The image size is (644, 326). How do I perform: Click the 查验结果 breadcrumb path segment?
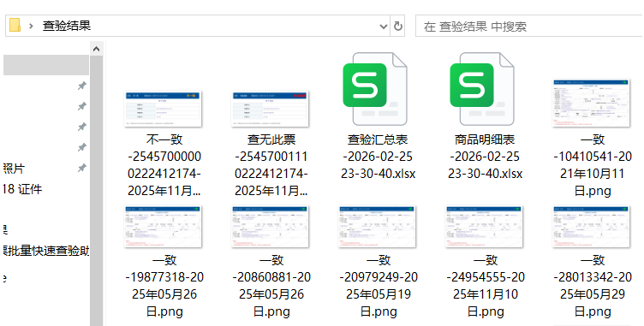(67, 26)
